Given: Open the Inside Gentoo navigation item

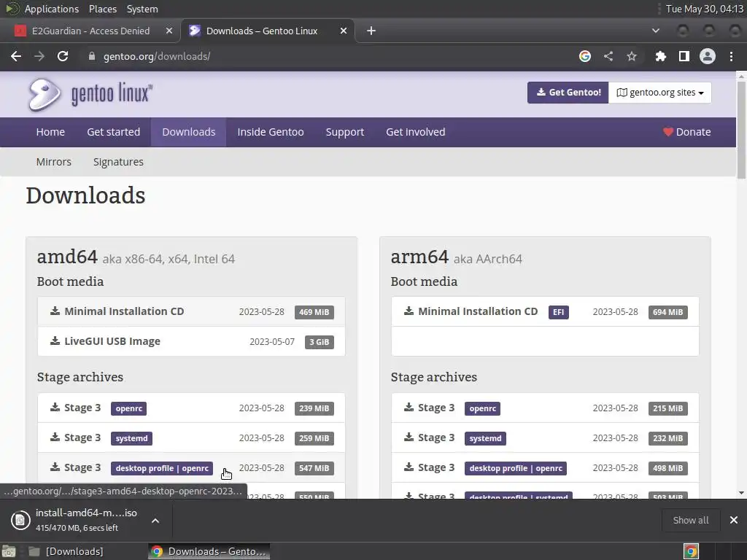Looking at the screenshot, I should click(x=271, y=132).
